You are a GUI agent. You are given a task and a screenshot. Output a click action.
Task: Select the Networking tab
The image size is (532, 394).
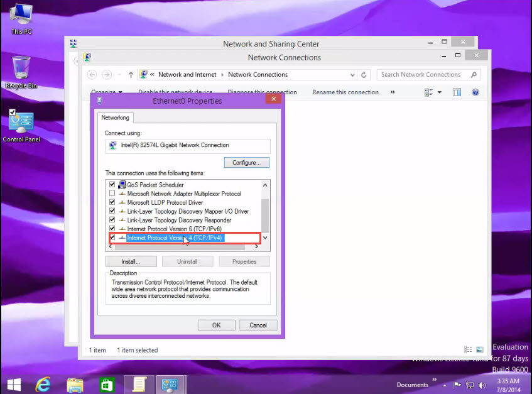coord(116,118)
